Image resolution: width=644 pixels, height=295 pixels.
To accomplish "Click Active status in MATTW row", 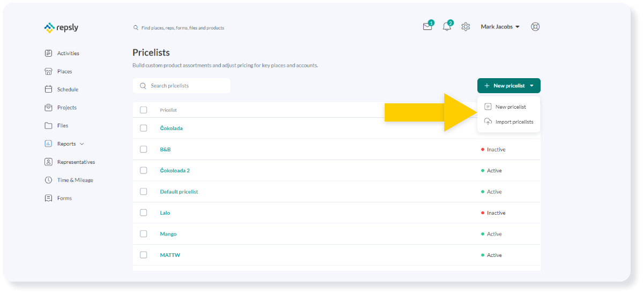I will (491, 255).
